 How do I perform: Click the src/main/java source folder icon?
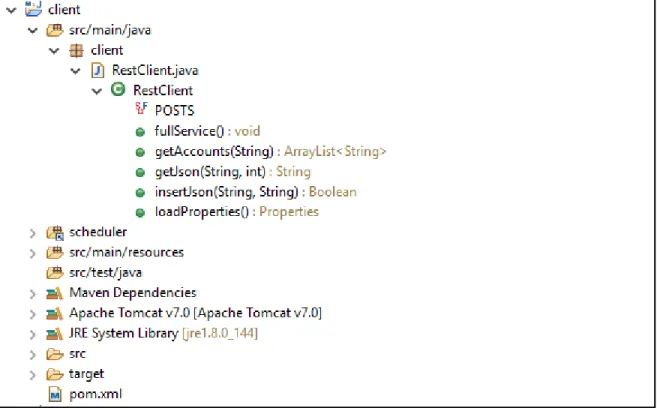point(54,30)
